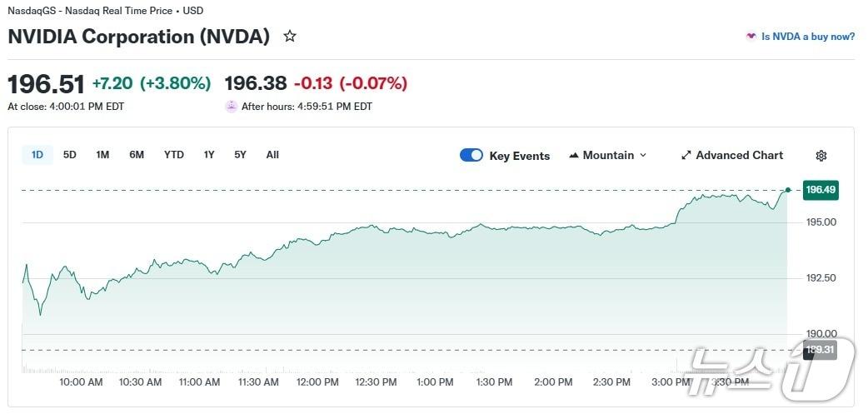Click the 189.31 previous close marker
868x414 pixels.
819,350
